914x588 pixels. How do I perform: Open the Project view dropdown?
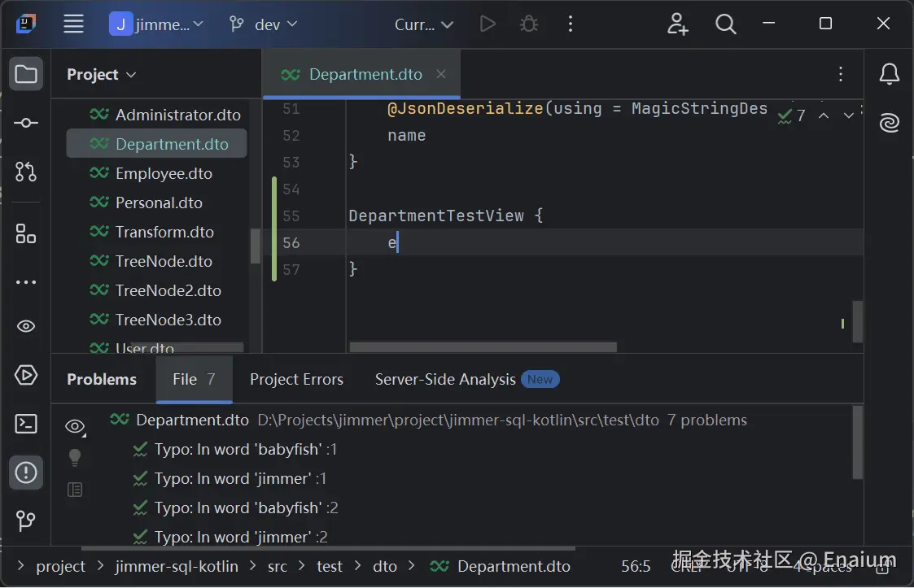(x=102, y=75)
